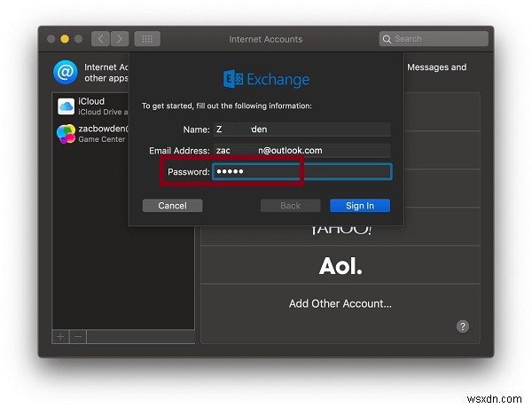Remove account with the minus button

[x=78, y=337]
